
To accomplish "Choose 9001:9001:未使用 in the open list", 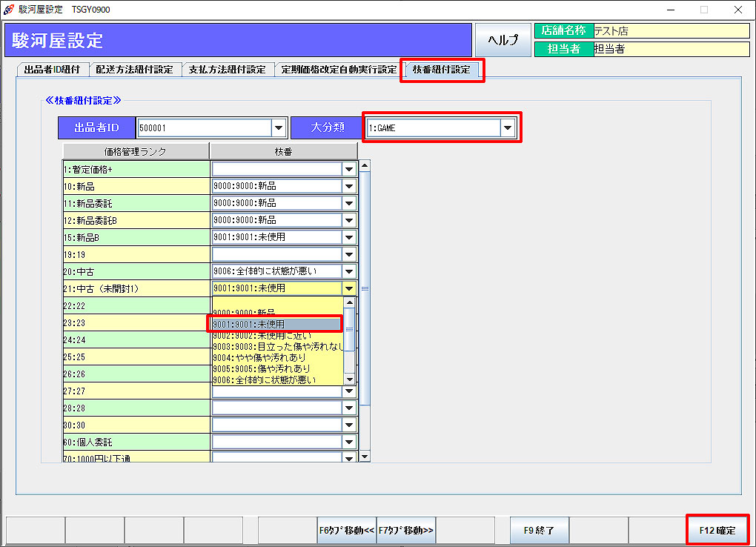I will point(274,324).
